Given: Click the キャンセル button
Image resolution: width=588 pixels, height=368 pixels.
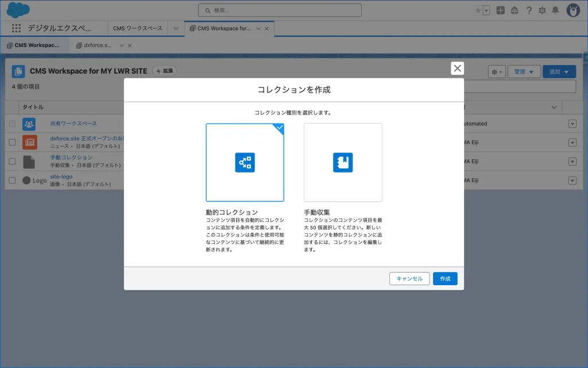Looking at the screenshot, I should (409, 279).
